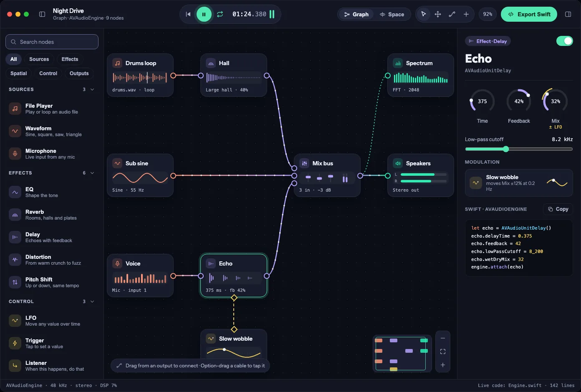Select the Mix bus node
The width and height of the screenshot is (581, 392).
click(x=327, y=175)
